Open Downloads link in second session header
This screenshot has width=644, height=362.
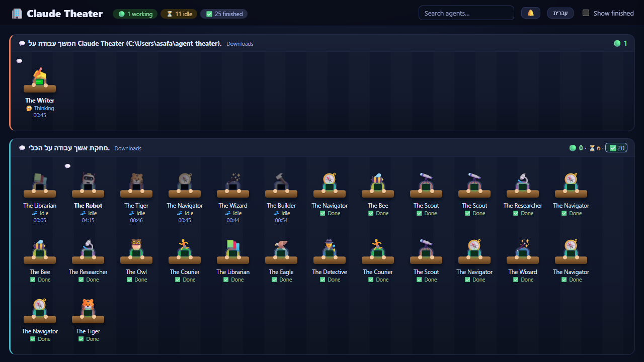[x=128, y=148]
